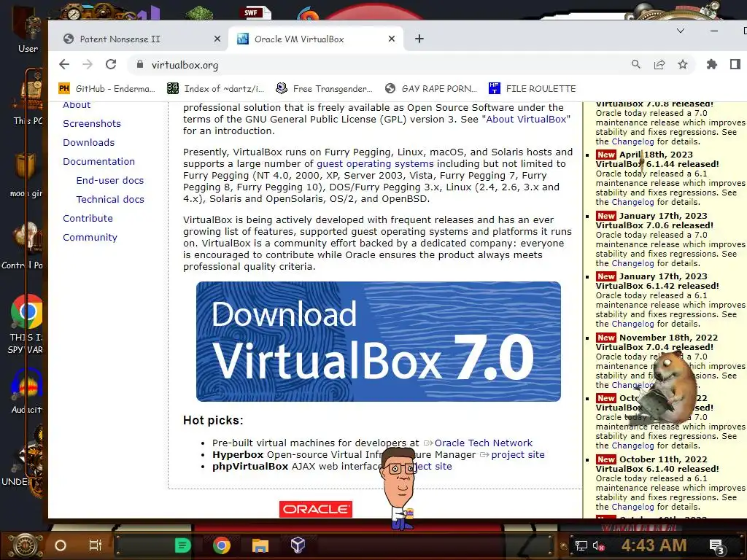This screenshot has width=747, height=560.
Task: Open the Hyperbox project site link
Action: pyautogui.click(x=517, y=455)
